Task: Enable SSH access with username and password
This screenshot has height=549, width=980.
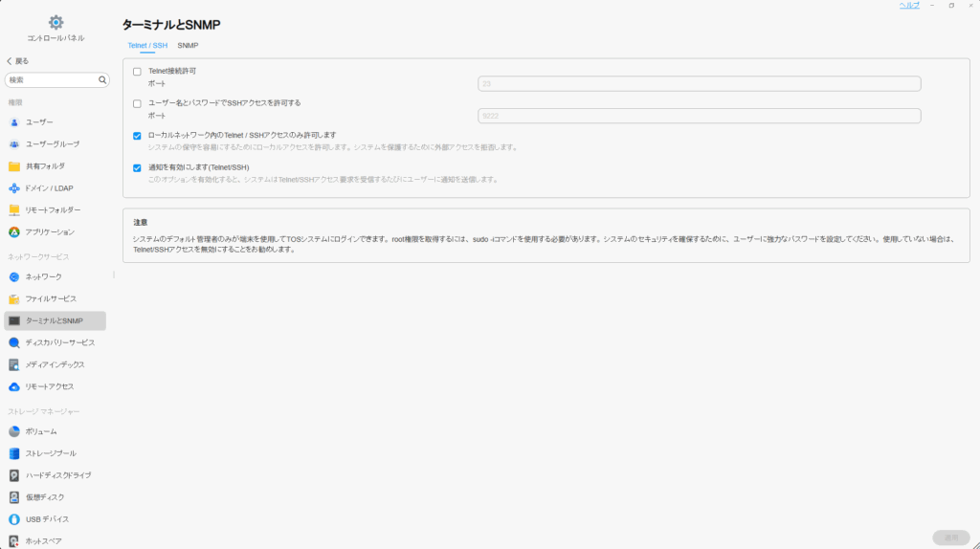Action: 137,103
